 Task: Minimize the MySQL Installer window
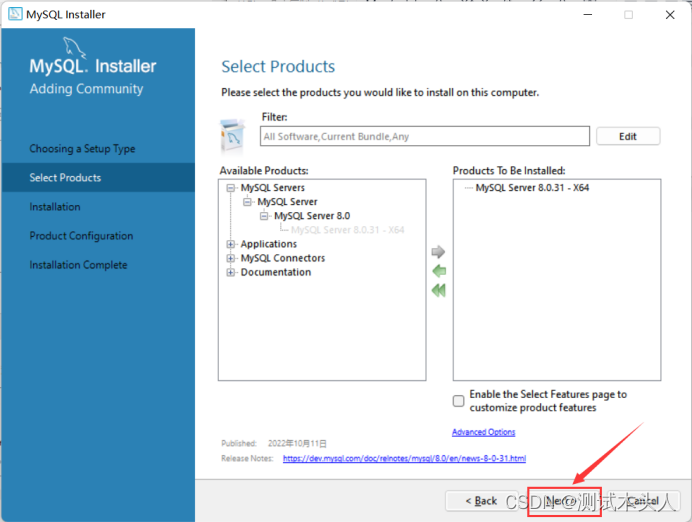(588, 15)
